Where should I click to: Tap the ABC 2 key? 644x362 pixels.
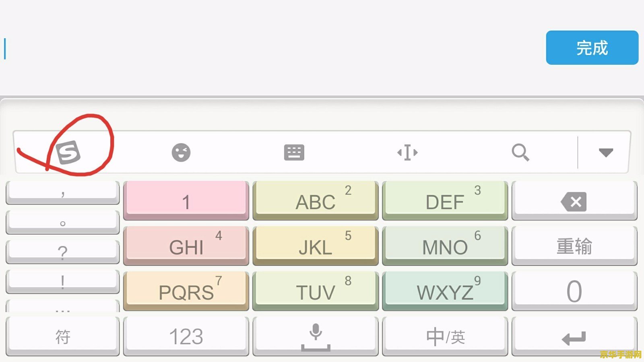[316, 201]
